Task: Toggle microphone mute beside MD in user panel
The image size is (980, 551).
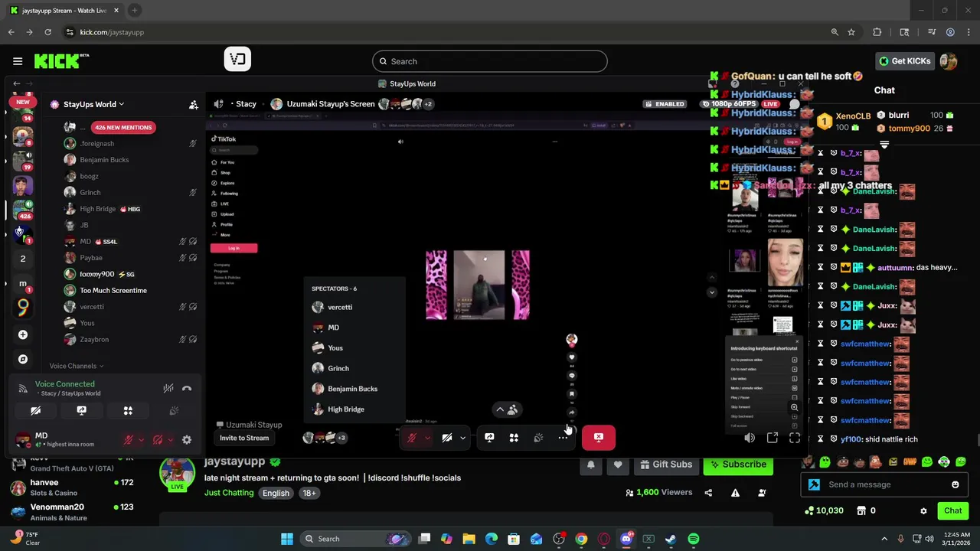Action: point(129,440)
